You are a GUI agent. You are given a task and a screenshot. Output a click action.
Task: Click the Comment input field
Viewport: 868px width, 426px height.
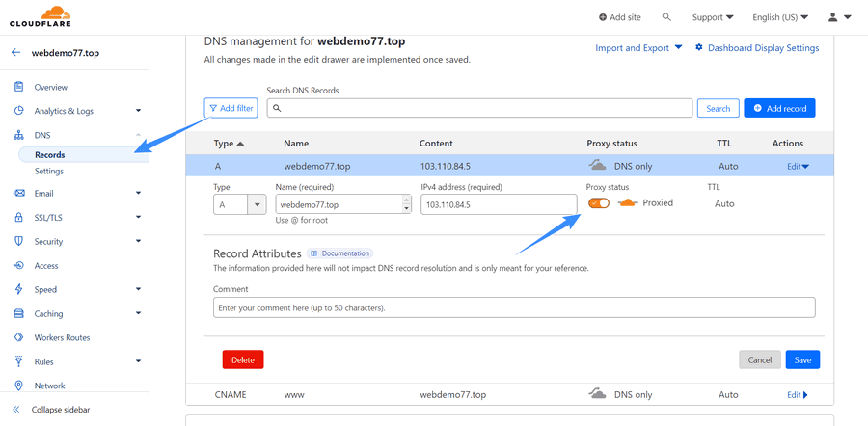(x=514, y=307)
